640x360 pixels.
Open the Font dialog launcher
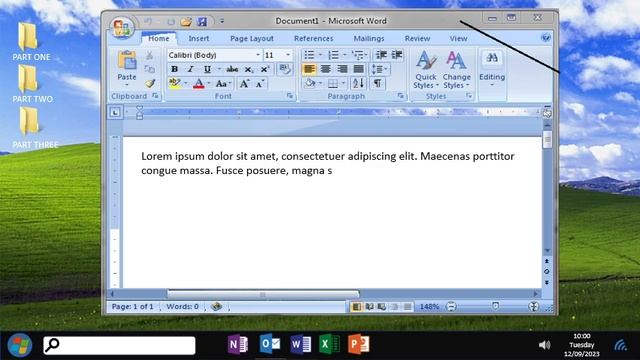tap(290, 96)
